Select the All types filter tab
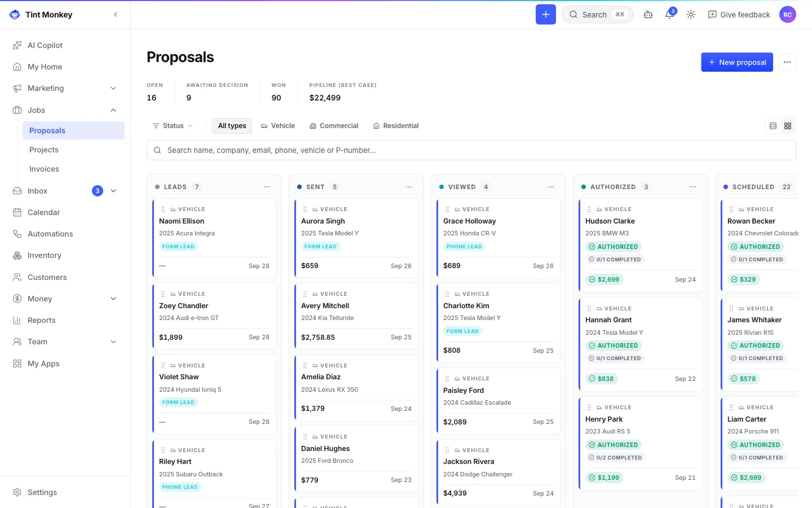 click(232, 126)
